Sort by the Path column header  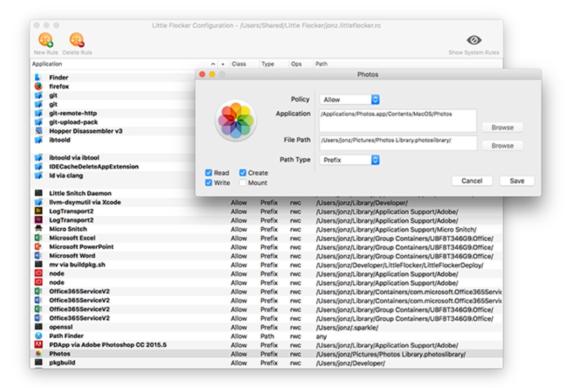(321, 64)
